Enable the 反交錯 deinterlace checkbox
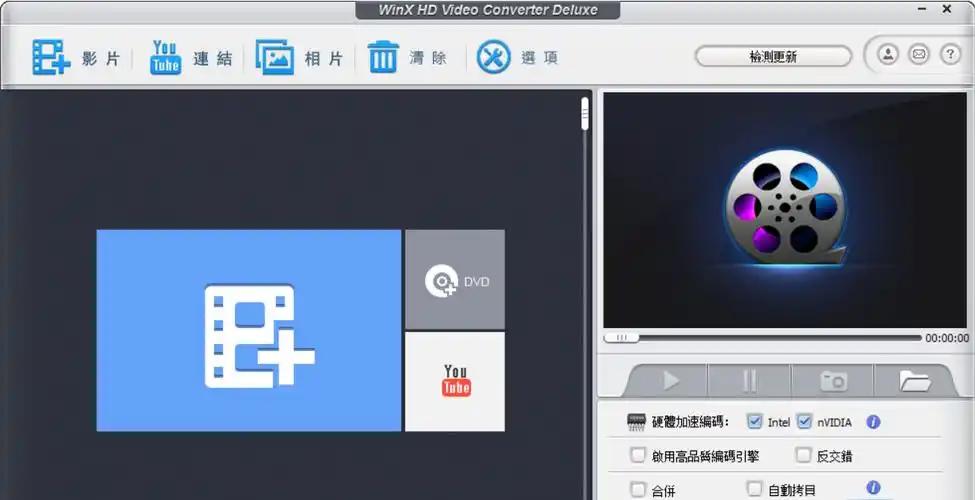This screenshot has height=500, width=975. [x=803, y=455]
